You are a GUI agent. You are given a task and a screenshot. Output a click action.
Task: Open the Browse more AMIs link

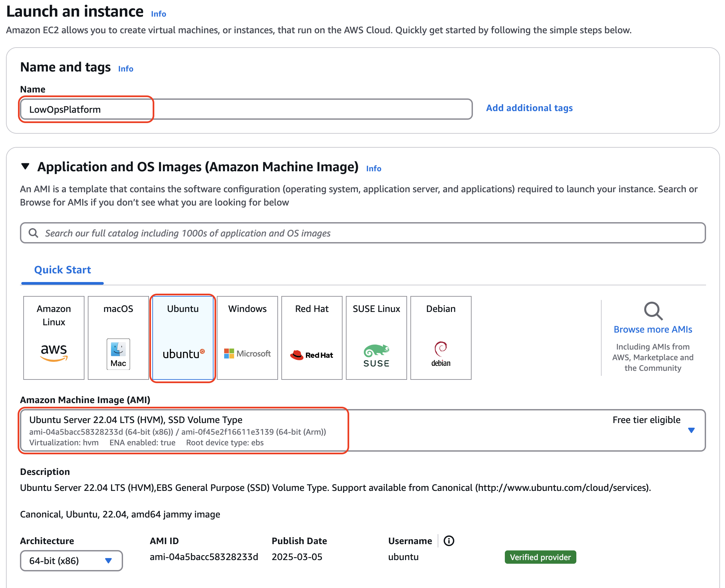click(652, 329)
